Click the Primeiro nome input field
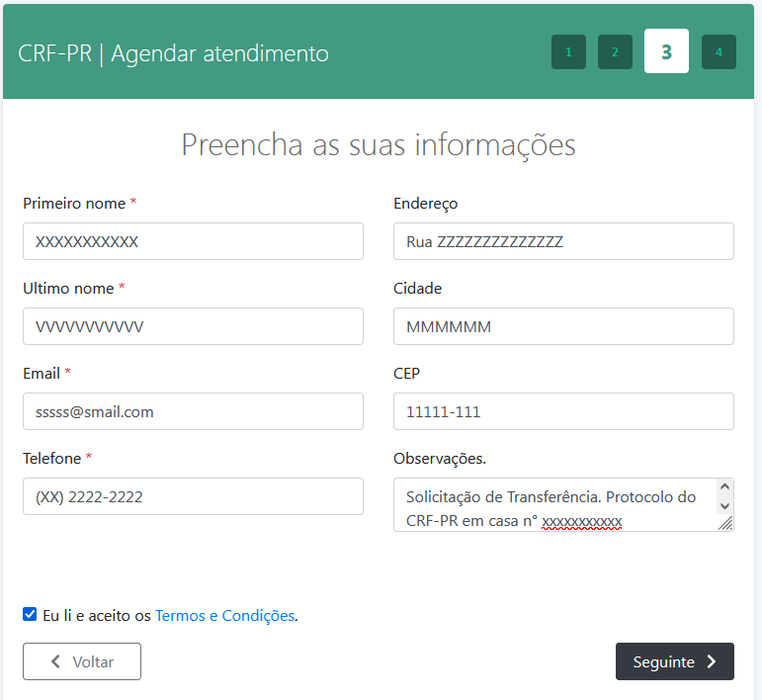This screenshot has height=700, width=762. tap(193, 241)
